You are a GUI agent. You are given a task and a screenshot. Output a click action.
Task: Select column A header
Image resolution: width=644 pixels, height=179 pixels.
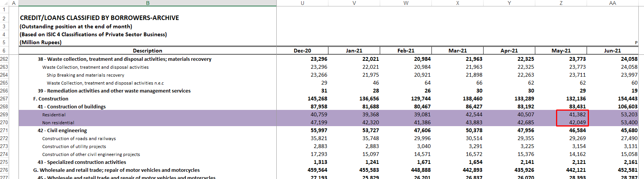[x=14, y=3]
